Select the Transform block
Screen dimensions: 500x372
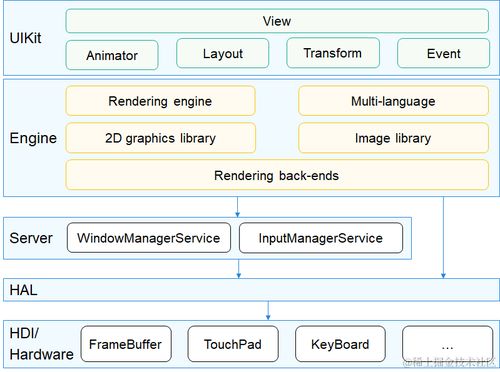(333, 53)
